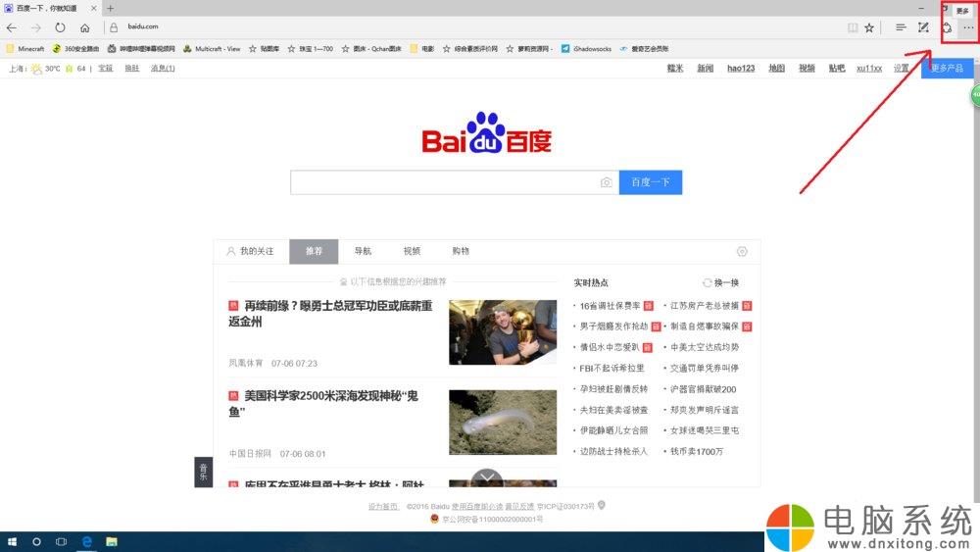The width and height of the screenshot is (980, 552).
Task: Click the weather icon beside 30℃
Action: 36,68
